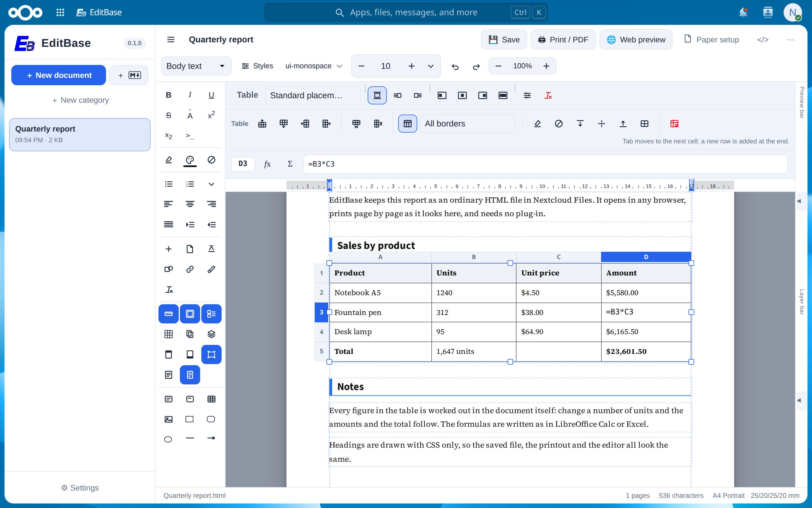Open the fx function picker
The height and width of the screenshot is (508, 812).
[267, 164]
